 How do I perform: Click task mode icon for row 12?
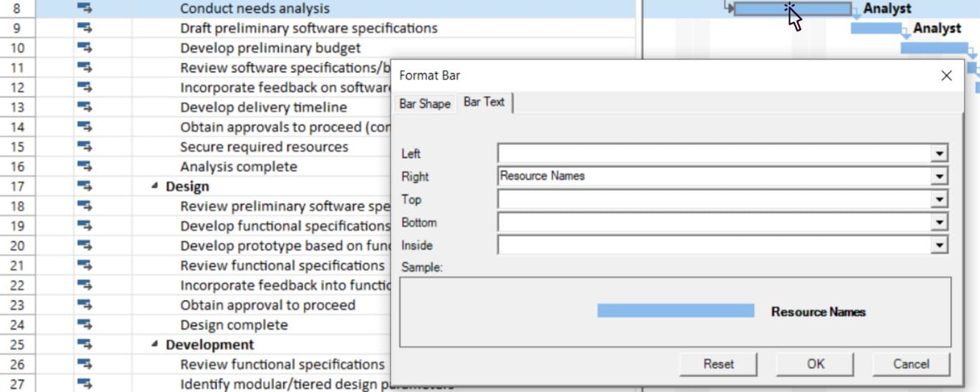coord(84,87)
